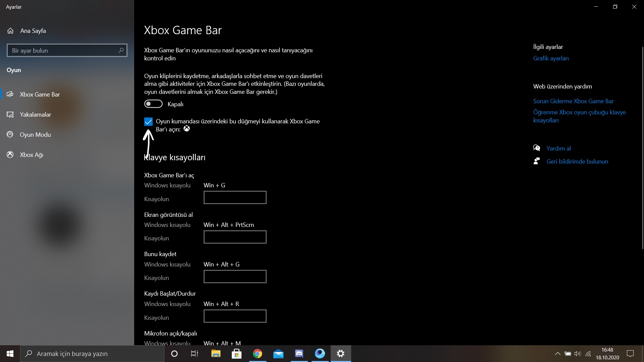This screenshot has height=362, width=644.
Task: Click Xbox Game Bar page title
Action: [x=183, y=30]
